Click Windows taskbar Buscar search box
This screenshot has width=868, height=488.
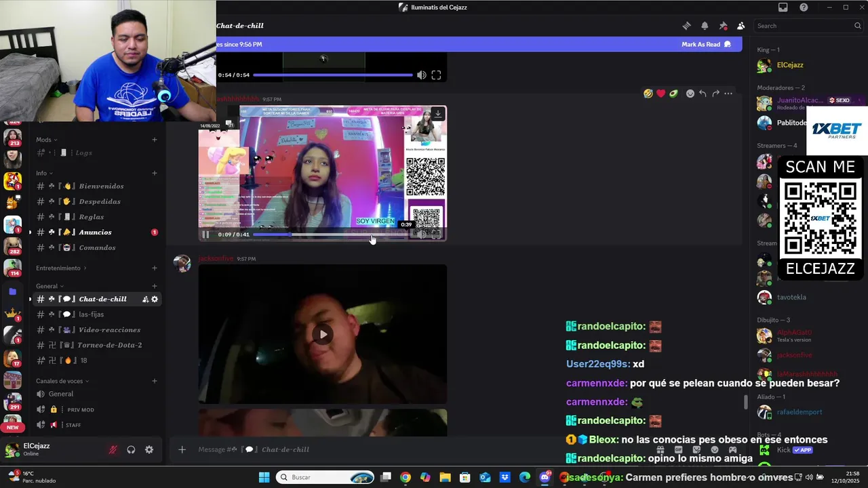326,477
